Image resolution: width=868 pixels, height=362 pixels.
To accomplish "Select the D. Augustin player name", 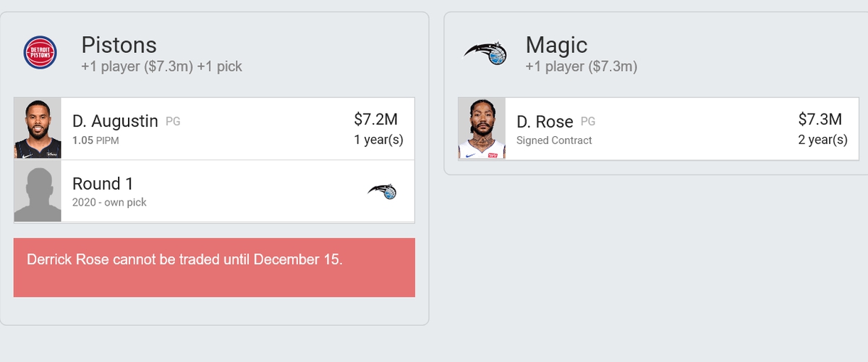I will point(115,121).
